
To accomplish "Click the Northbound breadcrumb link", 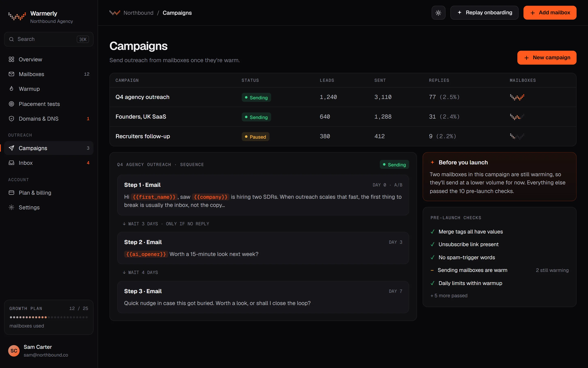I will tap(138, 13).
